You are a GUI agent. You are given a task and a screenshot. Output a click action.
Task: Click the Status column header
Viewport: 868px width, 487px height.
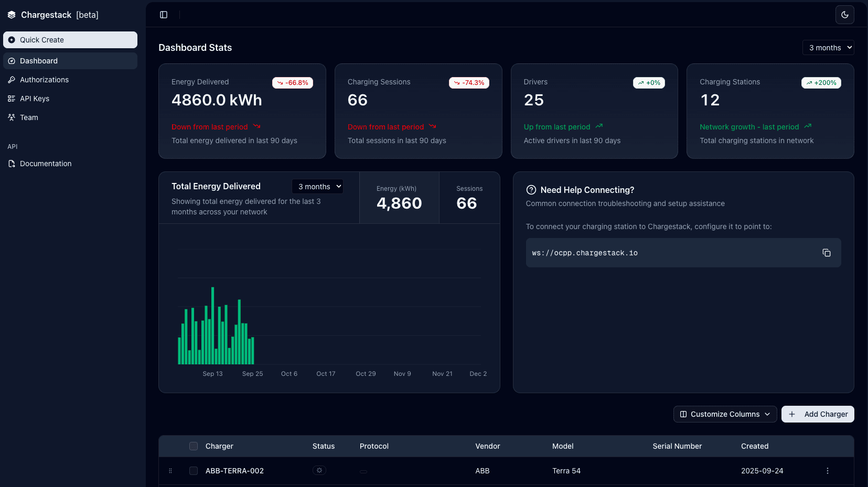coord(324,446)
